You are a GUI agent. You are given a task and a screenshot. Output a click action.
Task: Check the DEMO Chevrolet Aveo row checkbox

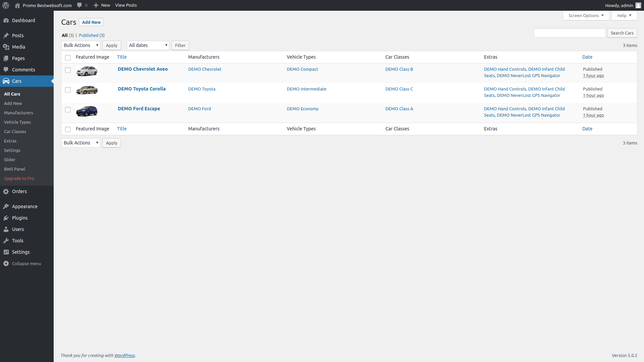point(68,70)
